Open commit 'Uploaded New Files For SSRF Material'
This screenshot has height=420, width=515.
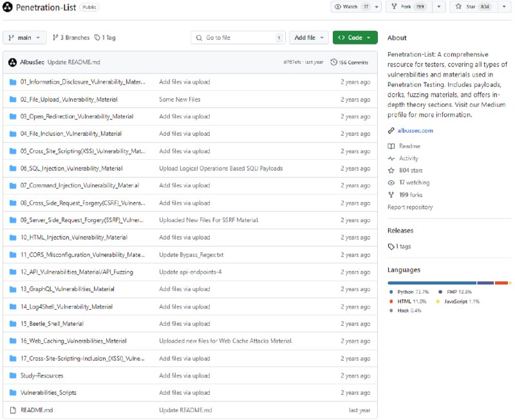click(209, 220)
